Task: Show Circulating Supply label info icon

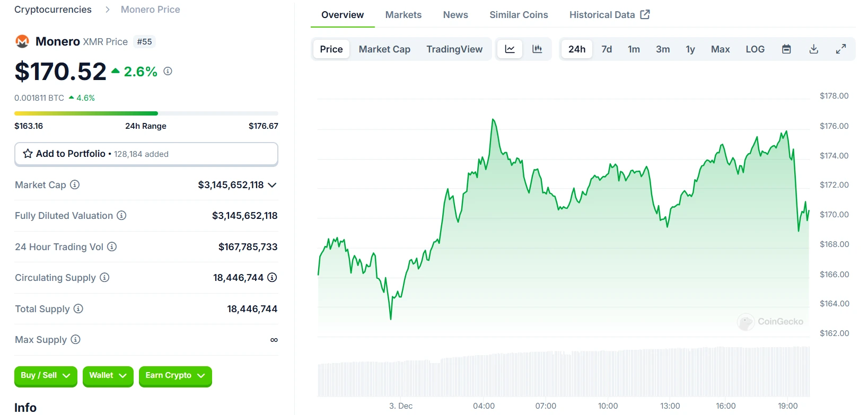Action: [104, 277]
